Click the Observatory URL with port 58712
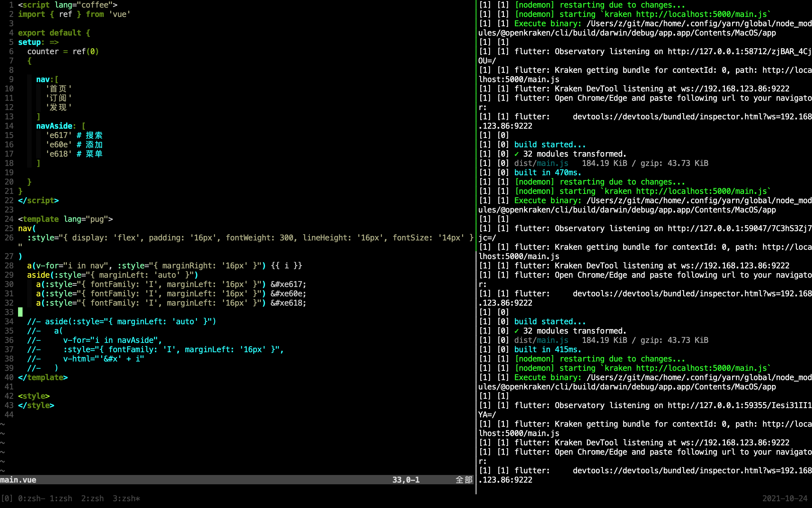This screenshot has height=508, width=812. tap(740, 51)
